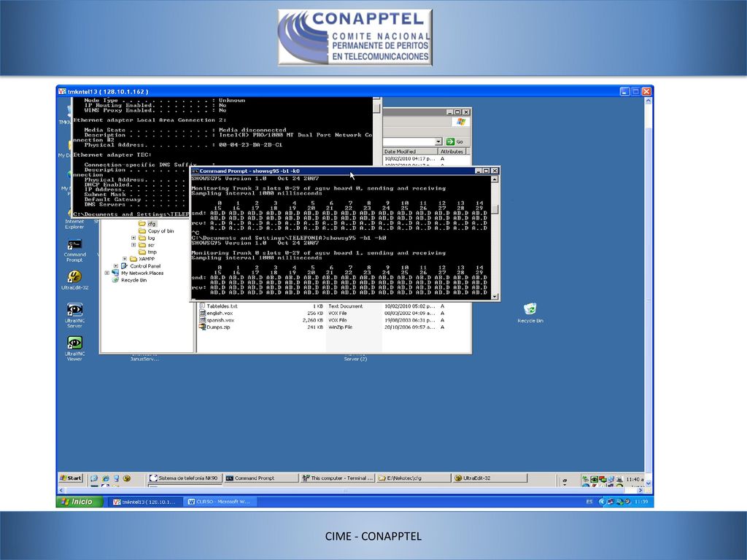Open the Command Prompt desktop shortcut
Viewport: 747px width, 560px height.
(74, 250)
